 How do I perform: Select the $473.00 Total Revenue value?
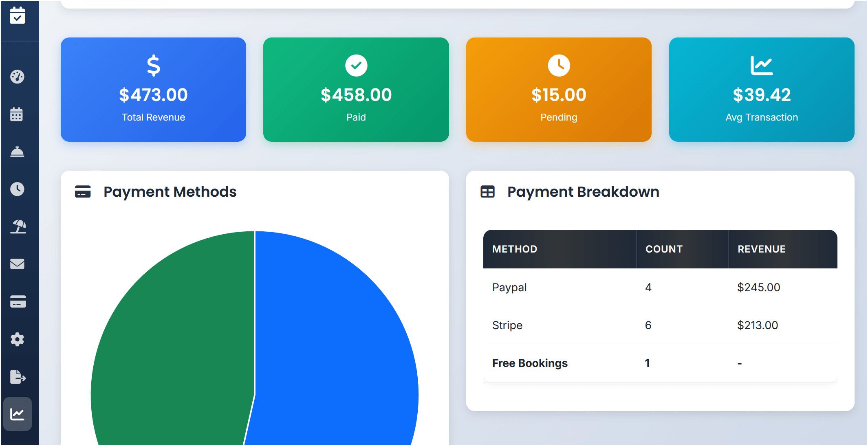click(x=154, y=95)
